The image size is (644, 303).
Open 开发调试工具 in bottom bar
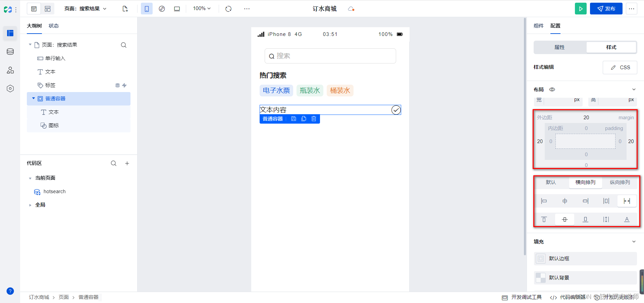tap(522, 297)
